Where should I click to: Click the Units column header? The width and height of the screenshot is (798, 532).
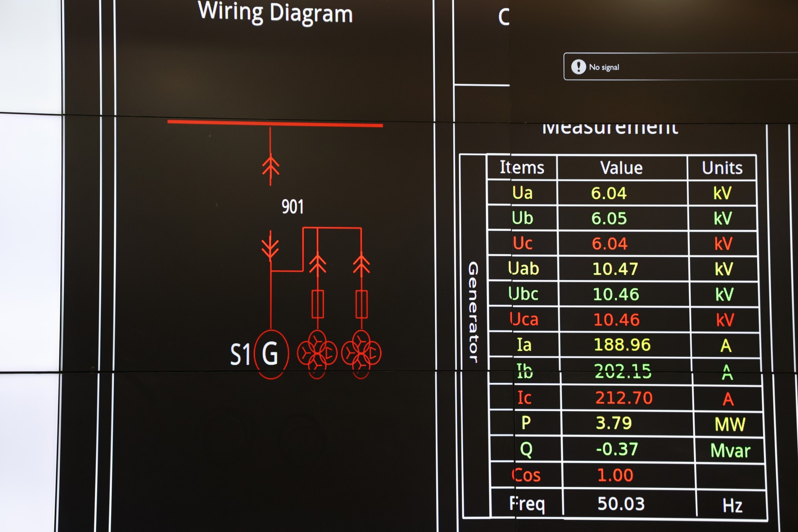(x=722, y=168)
